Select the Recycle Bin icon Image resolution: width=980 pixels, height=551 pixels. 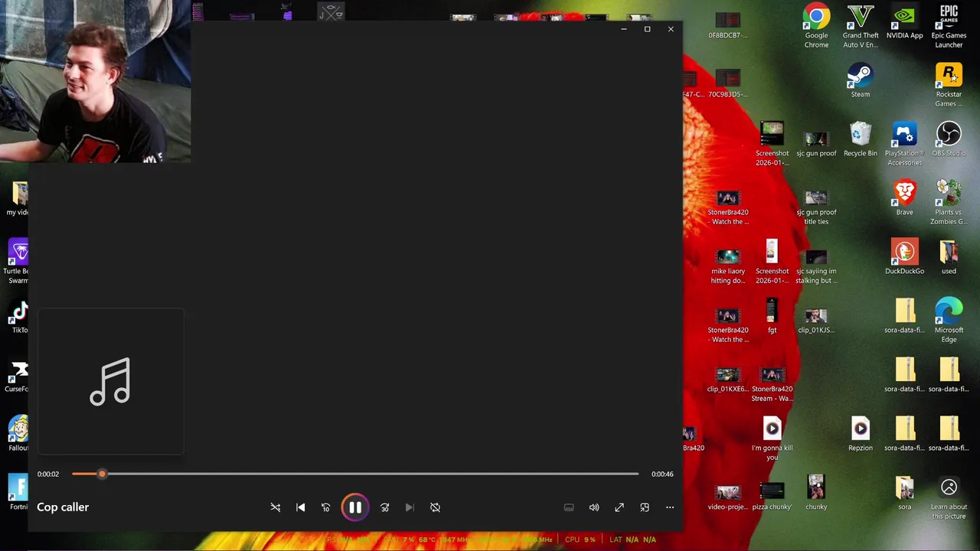[861, 140]
